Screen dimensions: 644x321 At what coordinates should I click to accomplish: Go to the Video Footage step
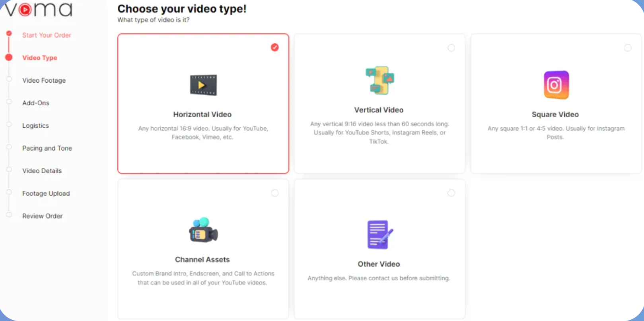point(44,80)
